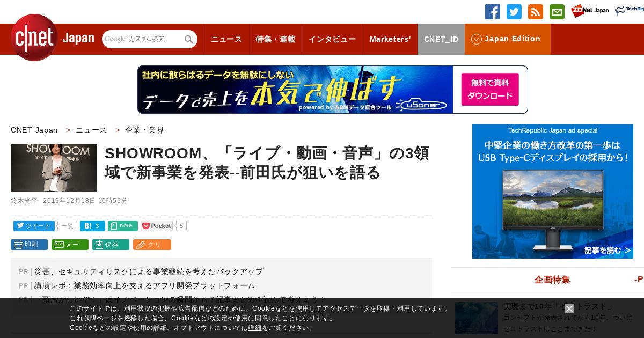Image resolution: width=644 pixels, height=338 pixels.
Task: Go to TechRepublic logo link
Action: coord(630,11)
